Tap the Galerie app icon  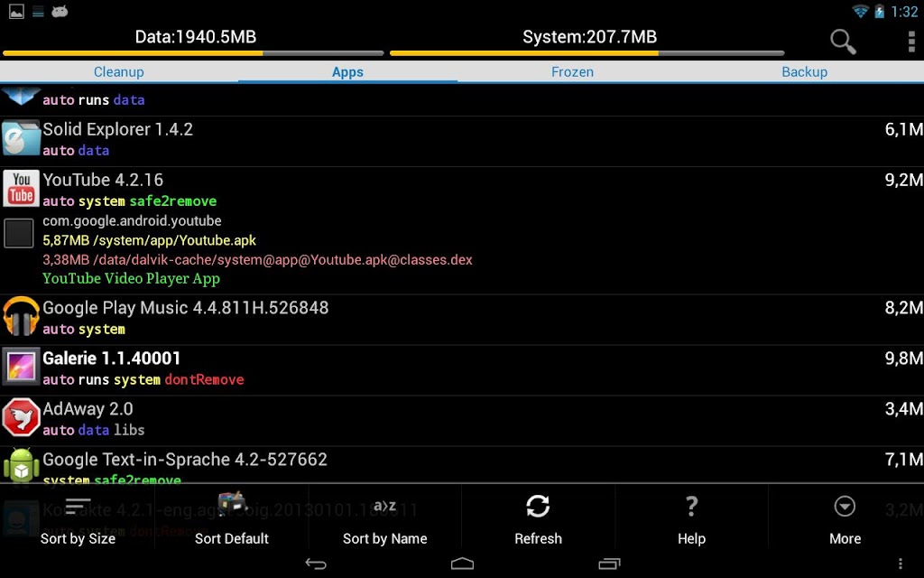[22, 367]
